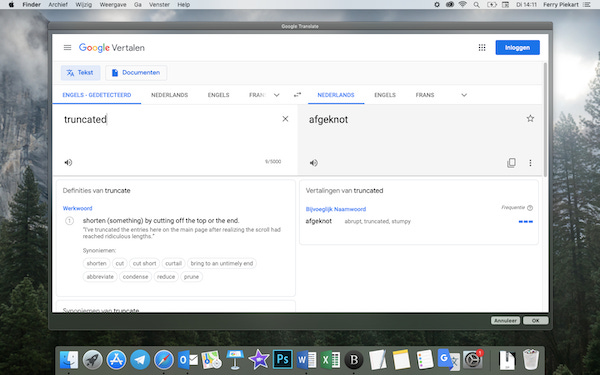Open the Finder menu
Screen dimensions: 600x375
(31, 5)
